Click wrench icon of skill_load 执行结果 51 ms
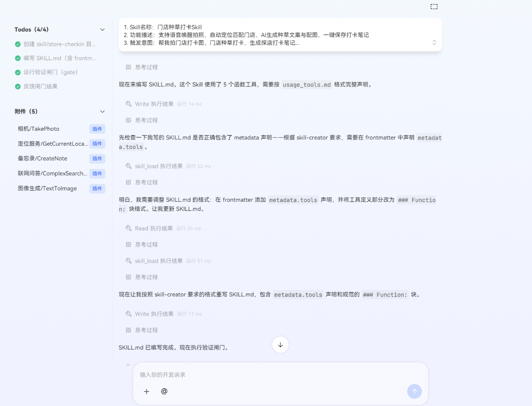The height and width of the screenshot is (406, 532). pyautogui.click(x=128, y=261)
